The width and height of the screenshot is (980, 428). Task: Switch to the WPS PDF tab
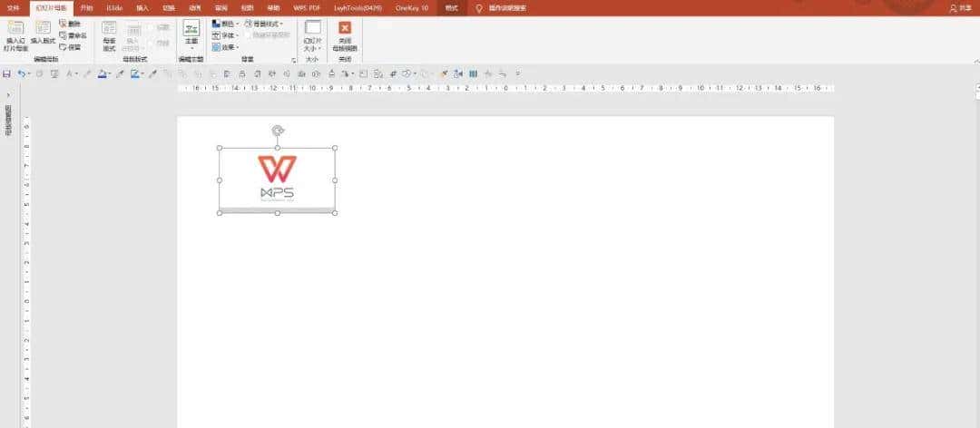coord(306,7)
